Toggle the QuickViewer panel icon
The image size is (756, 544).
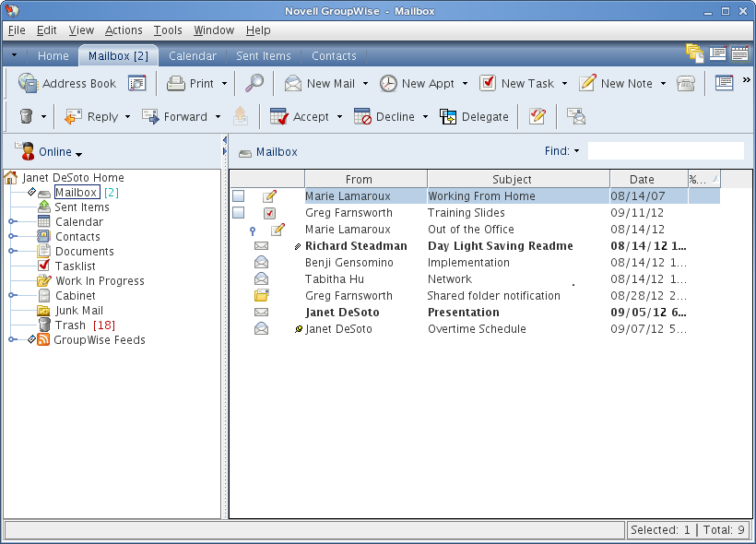point(724,83)
